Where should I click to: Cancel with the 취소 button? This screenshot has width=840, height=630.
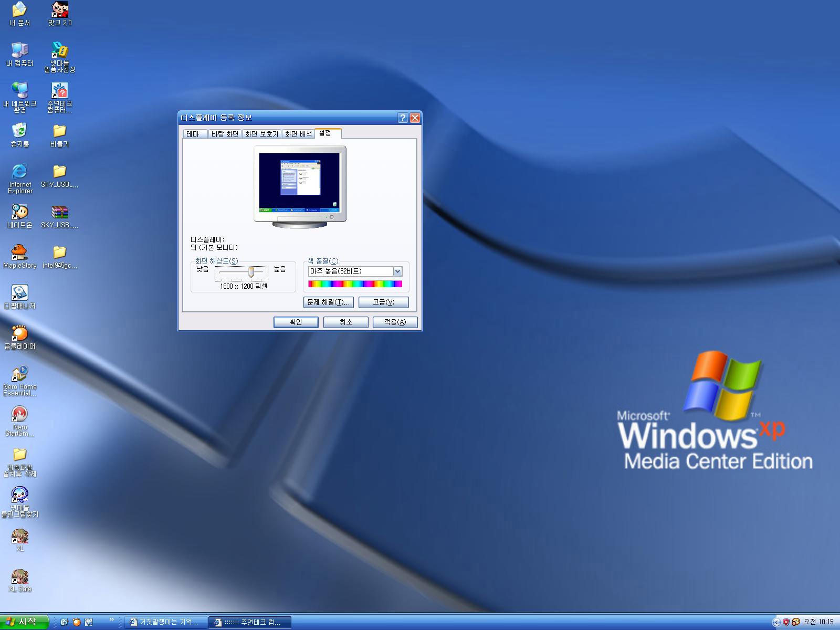coord(345,322)
